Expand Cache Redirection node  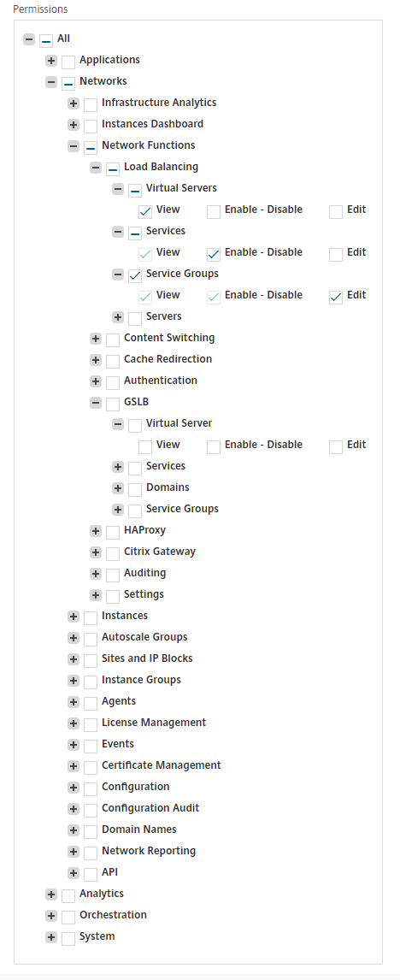point(96,360)
